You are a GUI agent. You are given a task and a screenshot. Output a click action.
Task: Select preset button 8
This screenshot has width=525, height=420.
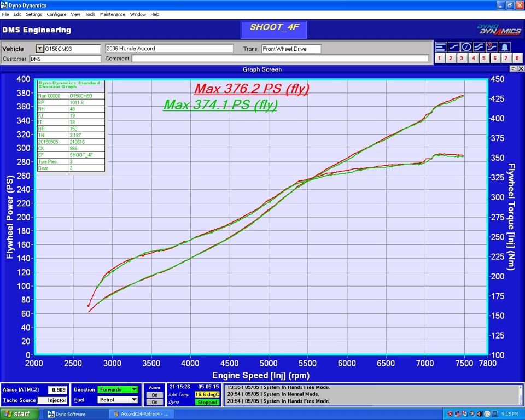[x=517, y=59]
